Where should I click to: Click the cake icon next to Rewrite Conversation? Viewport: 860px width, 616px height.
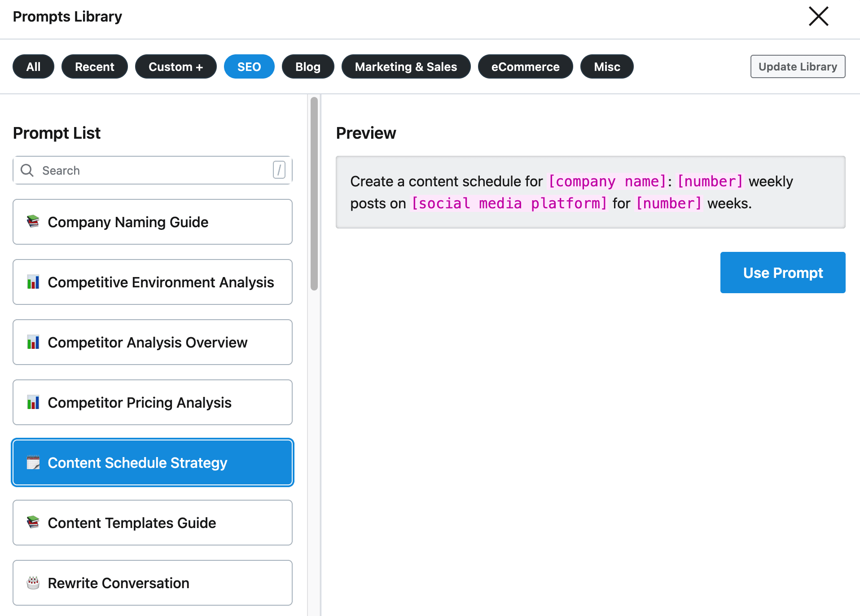pyautogui.click(x=33, y=583)
